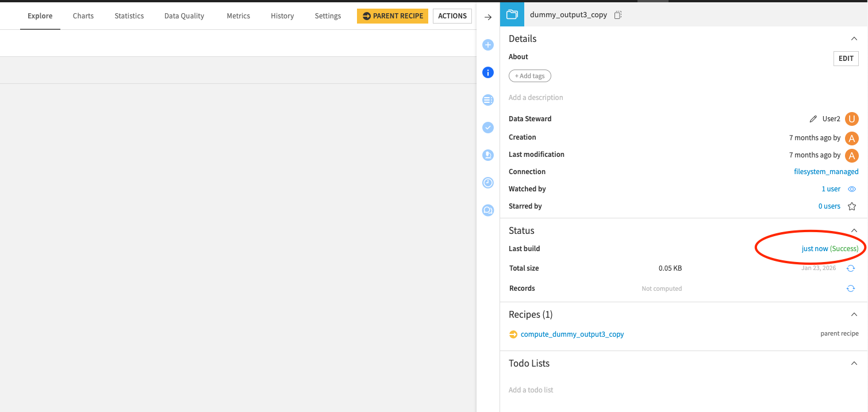
Task: Open the Discussions chat sidebar icon
Action: [x=488, y=210]
